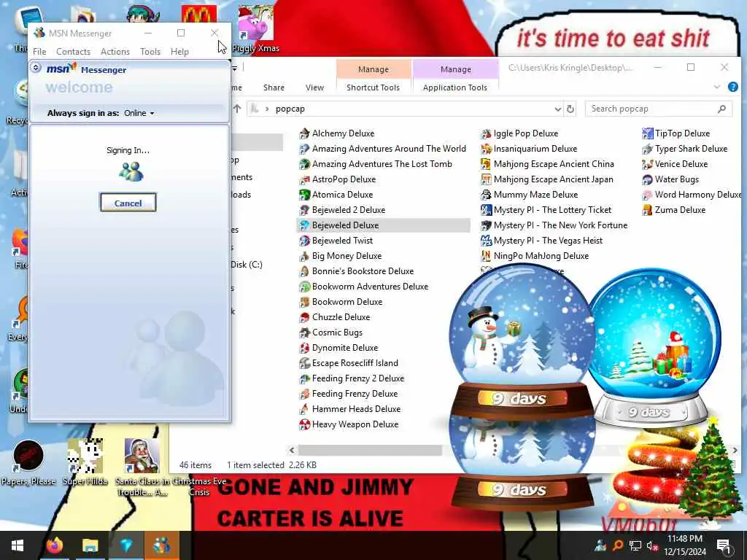This screenshot has width=747, height=560.
Task: Click the scrollbar left arrow in Explorer
Action: coord(292,450)
